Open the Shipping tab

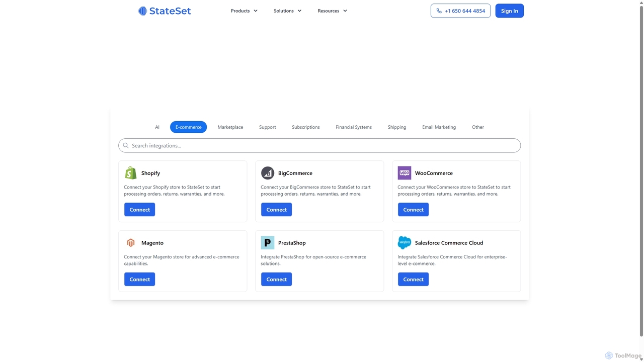[397, 127]
